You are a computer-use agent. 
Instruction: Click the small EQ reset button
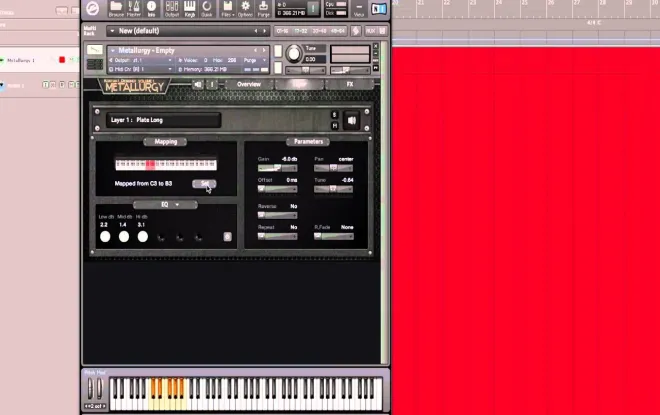point(227,237)
